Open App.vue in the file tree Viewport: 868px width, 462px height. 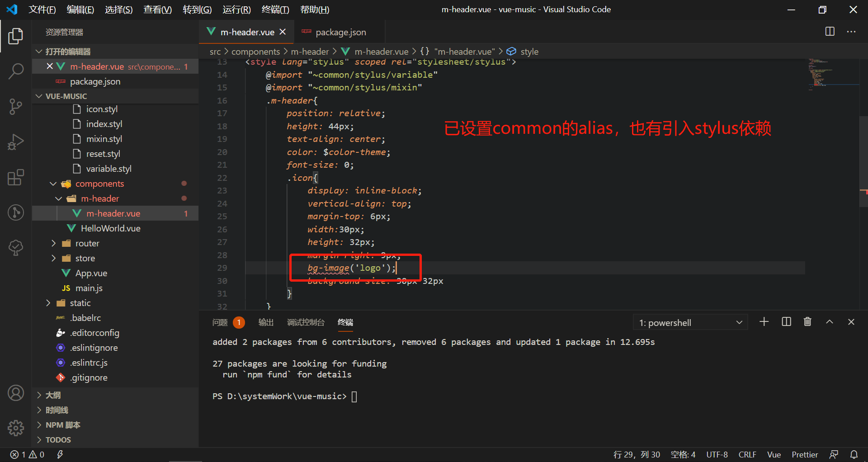pyautogui.click(x=91, y=273)
